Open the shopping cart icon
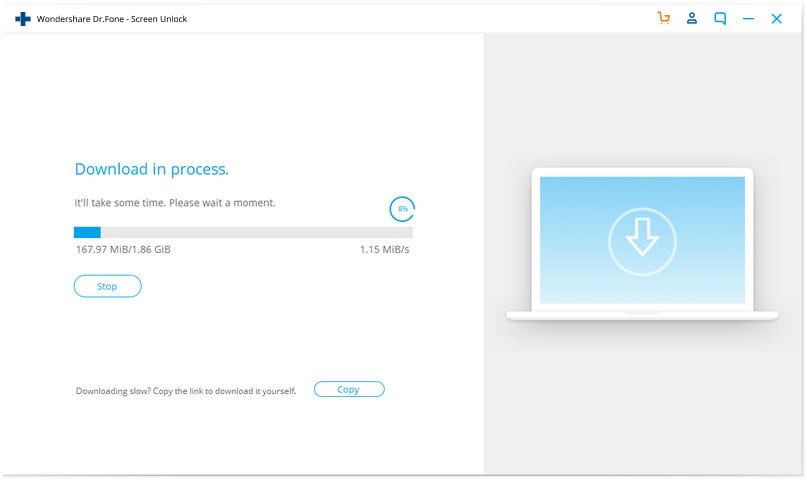The image size is (807, 480). [664, 18]
